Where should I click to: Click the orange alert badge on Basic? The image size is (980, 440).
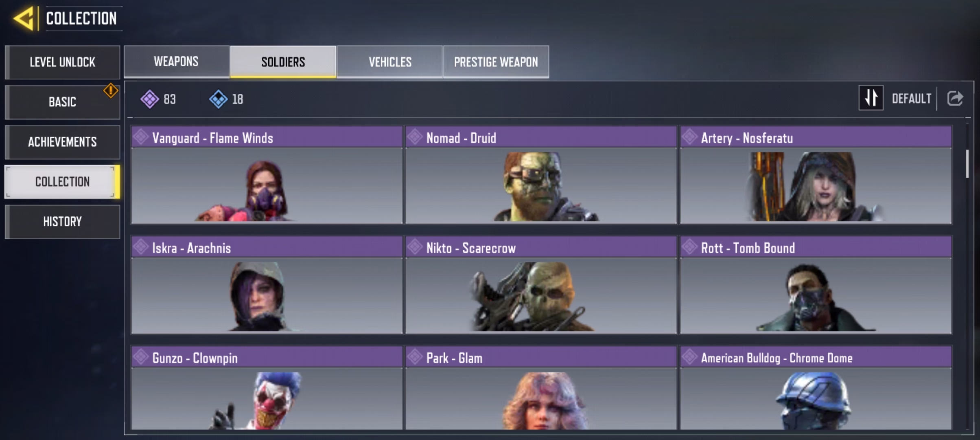coord(110,90)
